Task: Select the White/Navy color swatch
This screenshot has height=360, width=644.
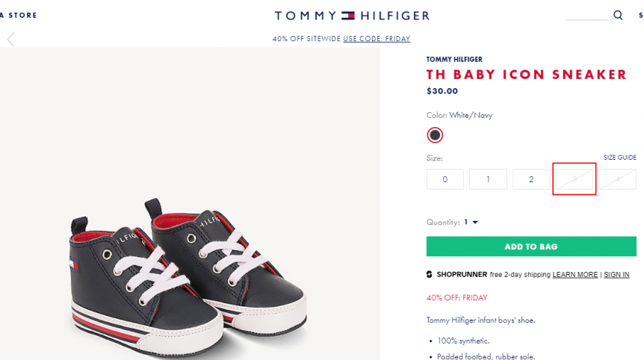Action: [x=435, y=135]
